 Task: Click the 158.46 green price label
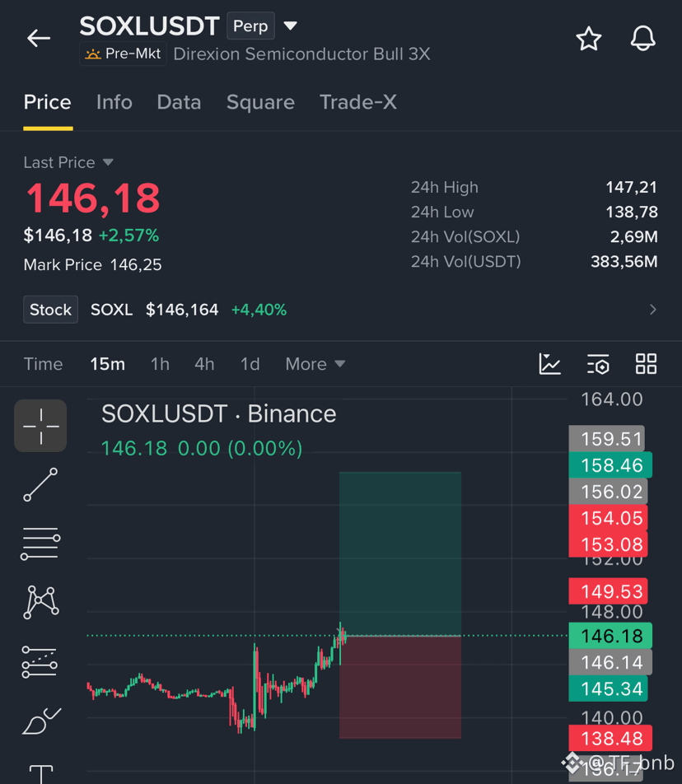click(x=610, y=465)
